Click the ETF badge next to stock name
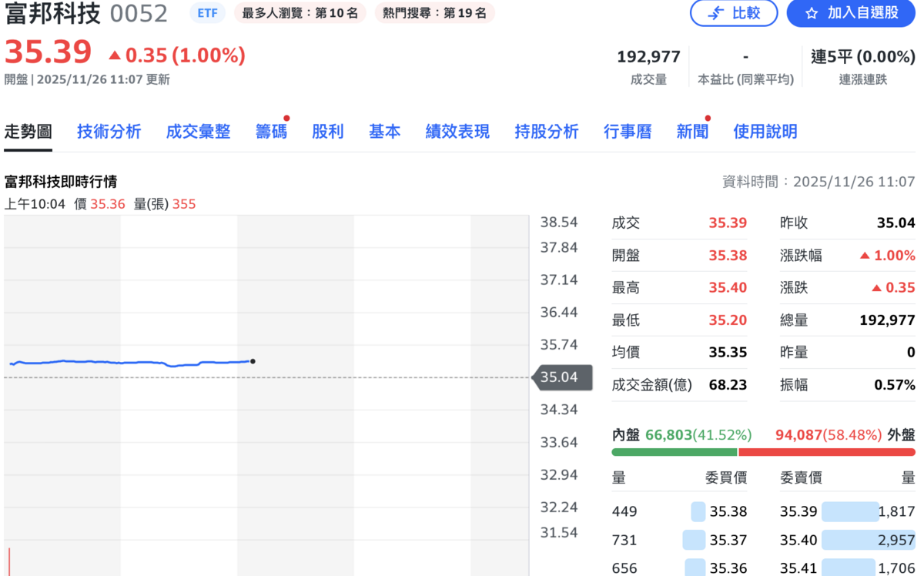 [x=206, y=13]
